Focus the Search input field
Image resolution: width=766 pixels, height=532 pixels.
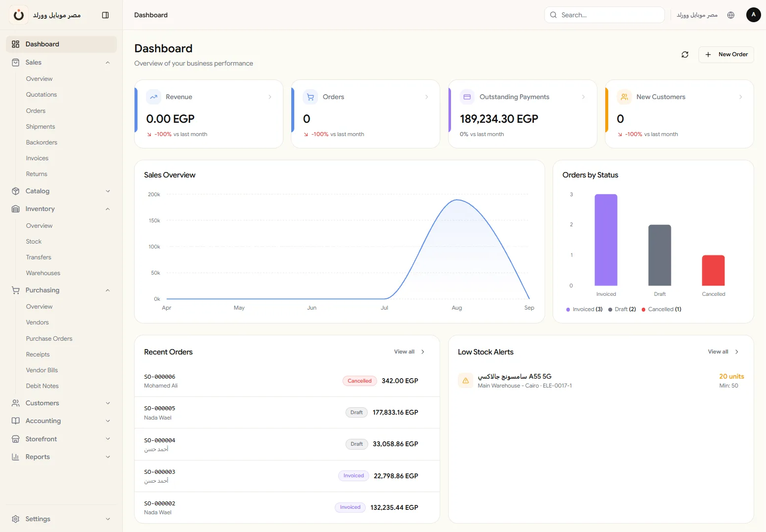tap(604, 15)
